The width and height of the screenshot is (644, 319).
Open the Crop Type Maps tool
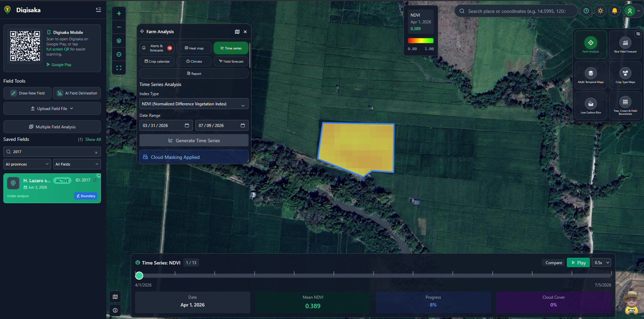(x=625, y=75)
